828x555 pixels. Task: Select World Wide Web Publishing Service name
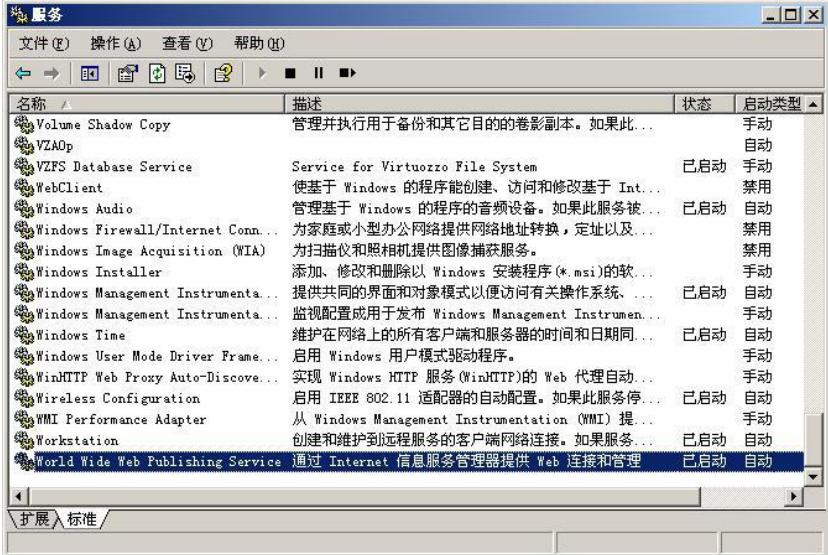click(x=158, y=461)
